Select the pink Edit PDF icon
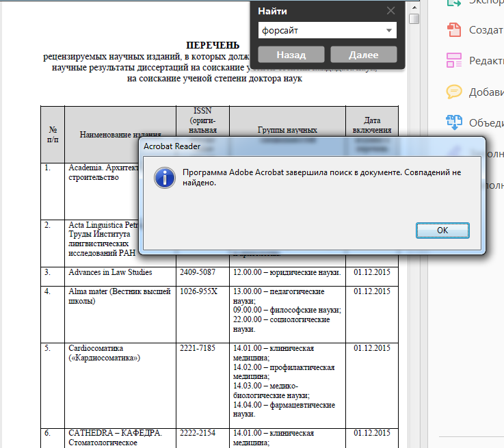 pos(453,60)
